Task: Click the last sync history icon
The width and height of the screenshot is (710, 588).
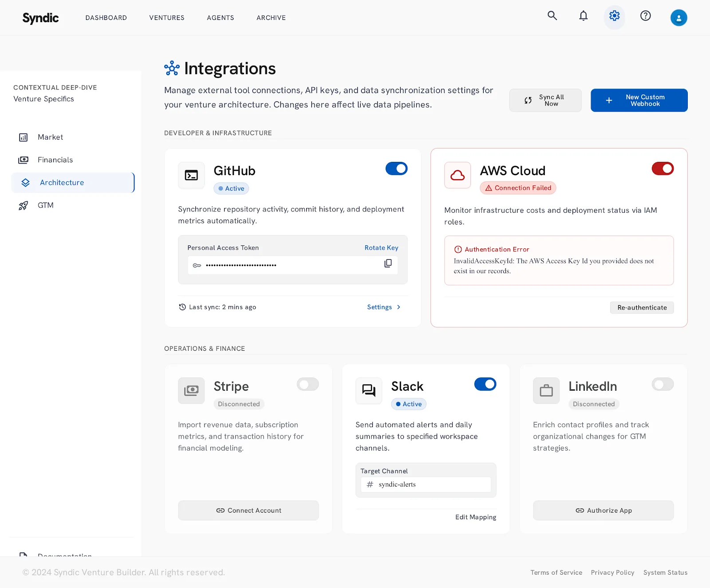Action: click(182, 307)
